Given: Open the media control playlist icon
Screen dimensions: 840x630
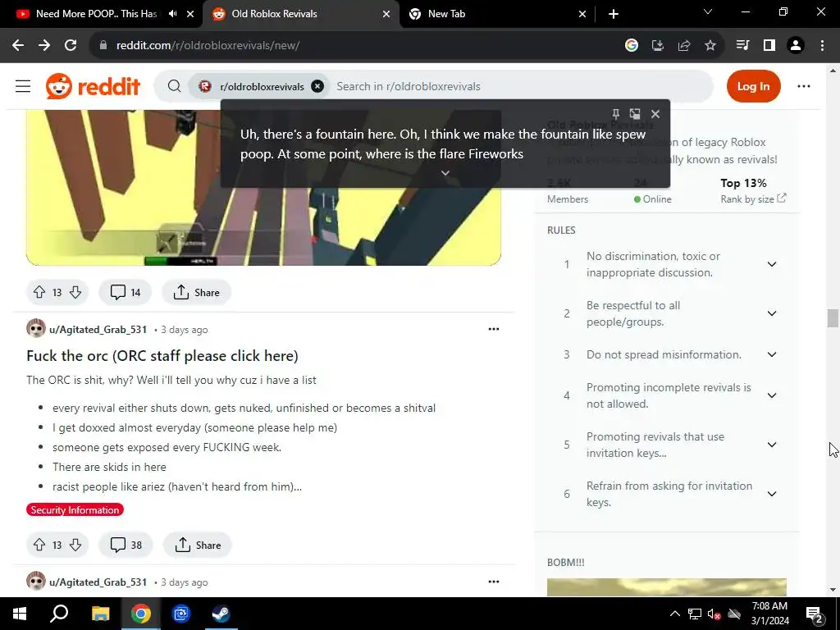Looking at the screenshot, I should click(x=743, y=46).
